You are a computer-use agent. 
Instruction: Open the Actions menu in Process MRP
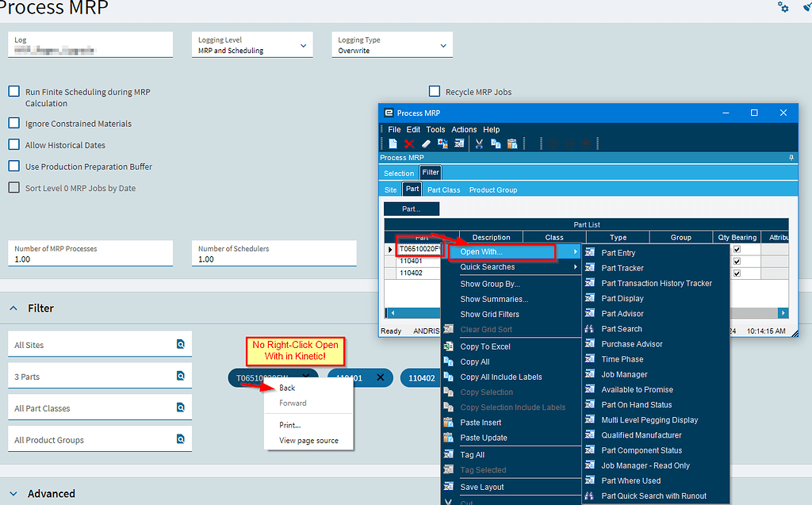pyautogui.click(x=464, y=129)
